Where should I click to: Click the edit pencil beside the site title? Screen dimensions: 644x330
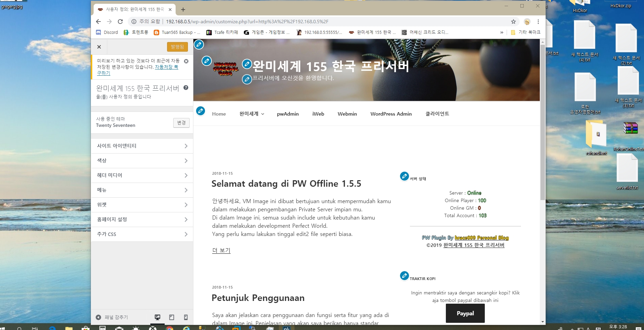[247, 64]
